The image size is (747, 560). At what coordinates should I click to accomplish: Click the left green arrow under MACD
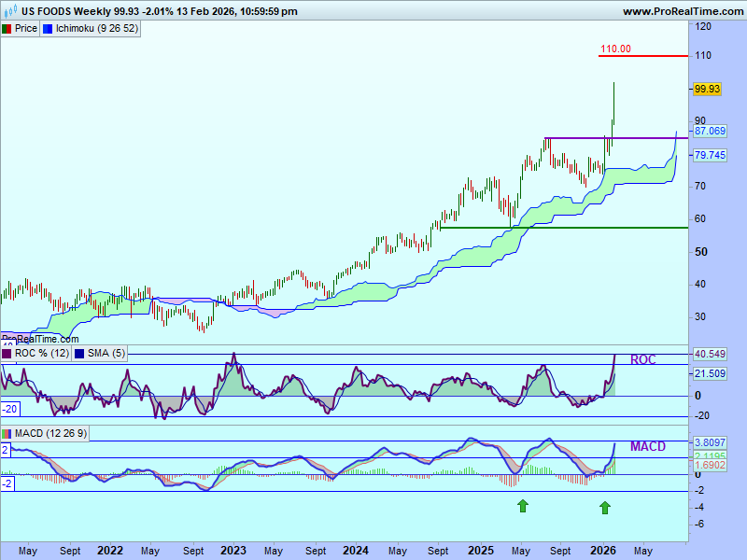click(x=523, y=506)
